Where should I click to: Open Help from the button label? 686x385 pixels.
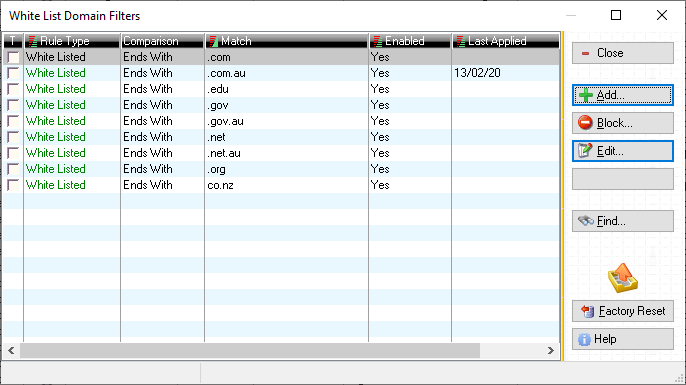click(605, 339)
